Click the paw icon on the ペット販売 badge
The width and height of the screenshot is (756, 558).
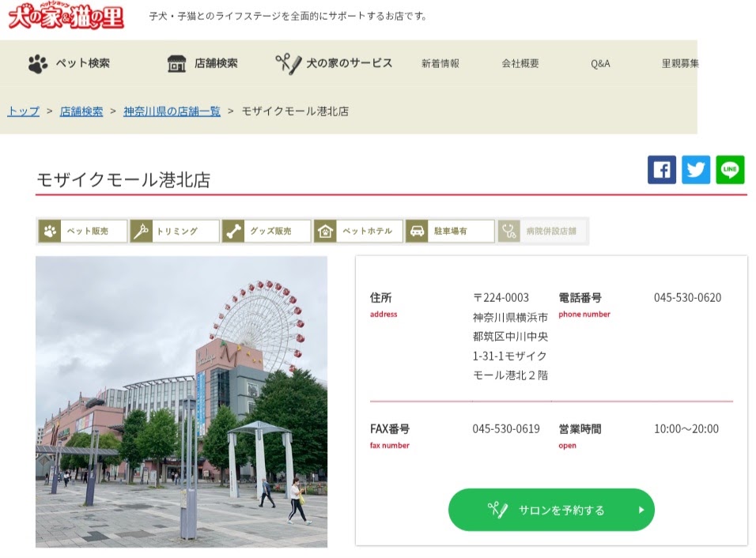tap(50, 232)
